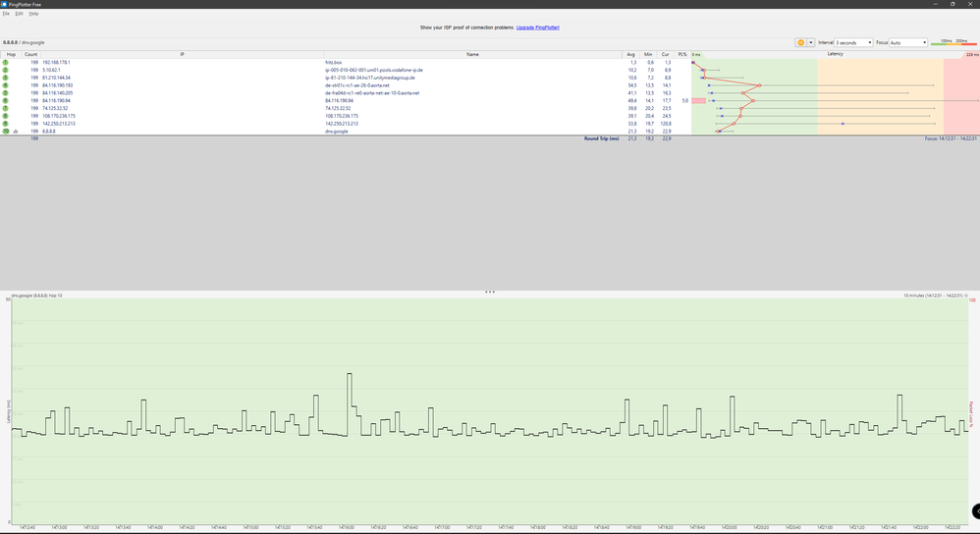Click the Min column header
980x534 pixels.
pos(648,54)
